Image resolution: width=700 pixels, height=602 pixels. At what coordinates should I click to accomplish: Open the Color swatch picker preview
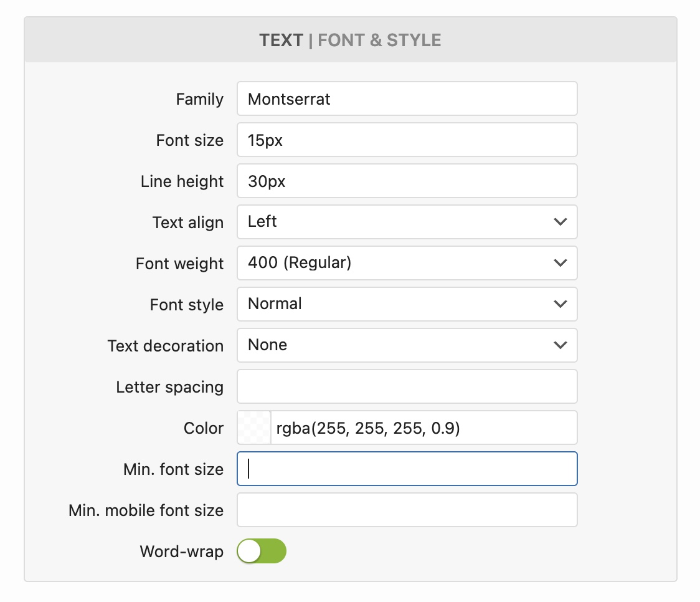click(254, 428)
